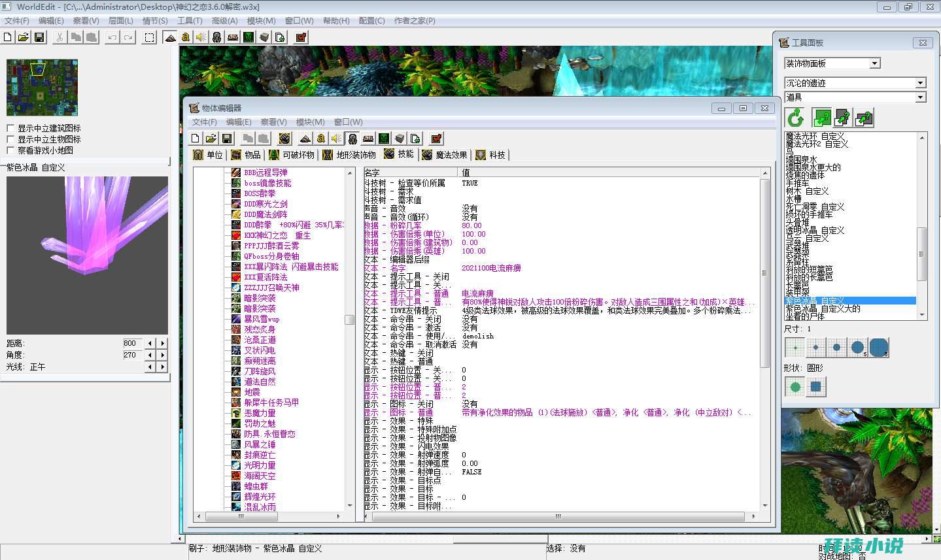
Task: Click the 名字 column header in property table
Action: (x=412, y=173)
